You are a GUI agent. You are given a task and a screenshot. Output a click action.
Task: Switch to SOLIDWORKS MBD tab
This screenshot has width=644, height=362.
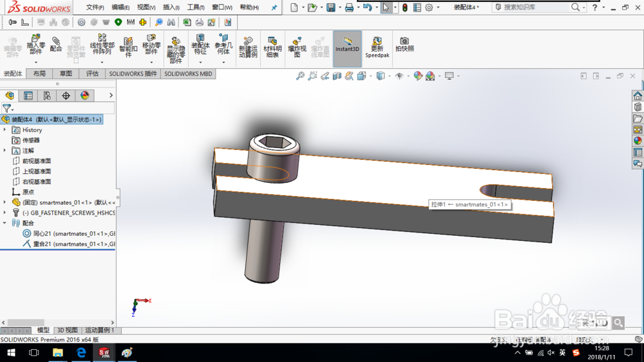pyautogui.click(x=188, y=73)
